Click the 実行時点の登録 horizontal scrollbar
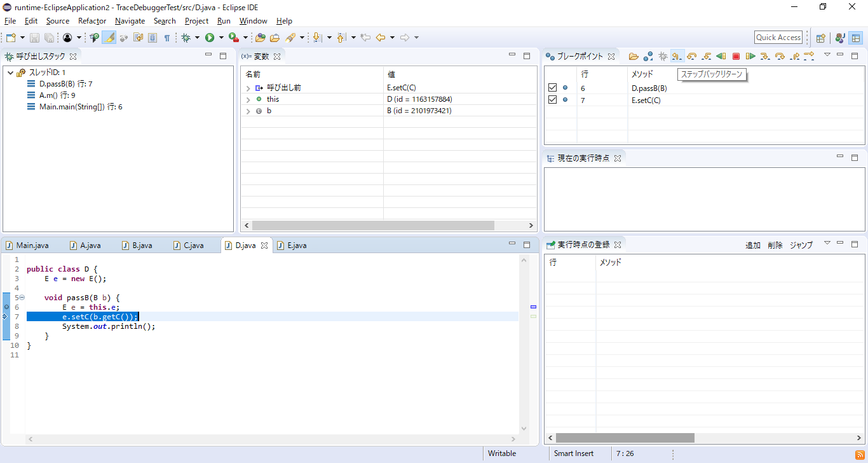The height and width of the screenshot is (463, 868). 625,438
